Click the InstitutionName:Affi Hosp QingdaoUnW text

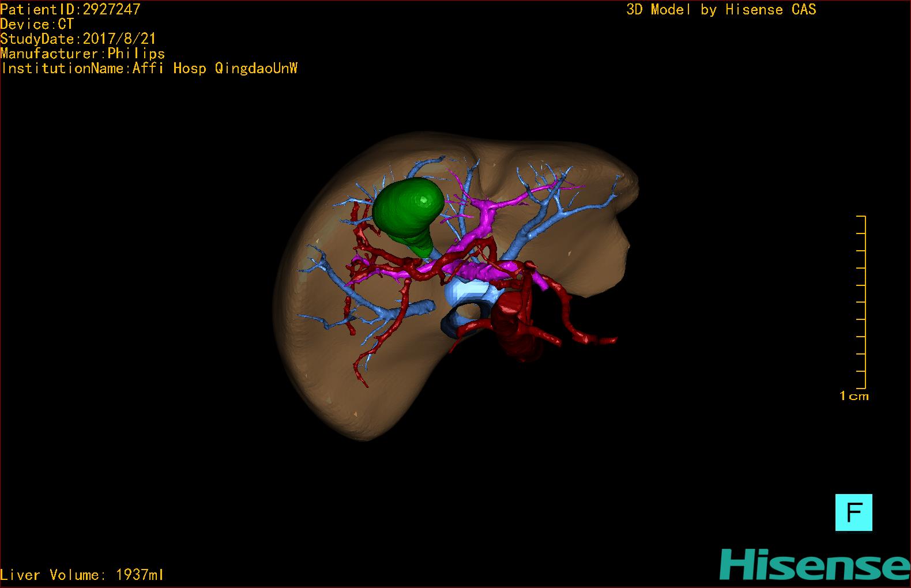[x=149, y=69]
